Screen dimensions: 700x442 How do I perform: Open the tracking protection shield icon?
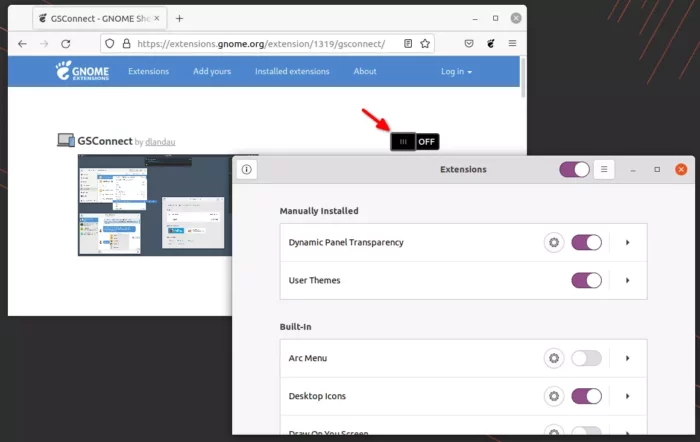[110, 44]
